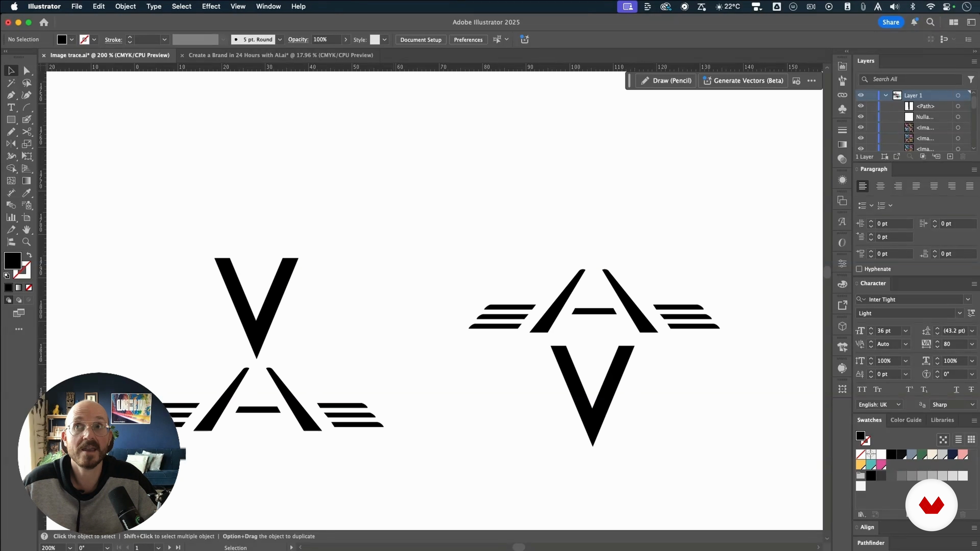
Task: Select the Pen tool
Action: pos(11,95)
